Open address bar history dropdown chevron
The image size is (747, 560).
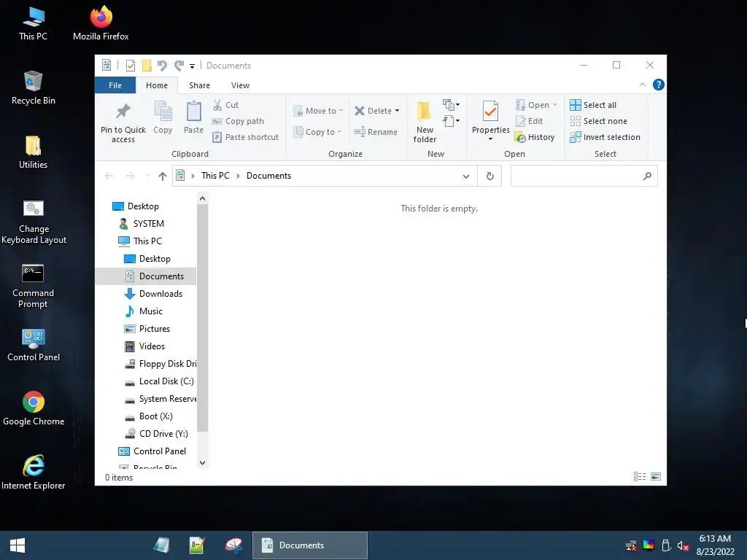coord(466,176)
